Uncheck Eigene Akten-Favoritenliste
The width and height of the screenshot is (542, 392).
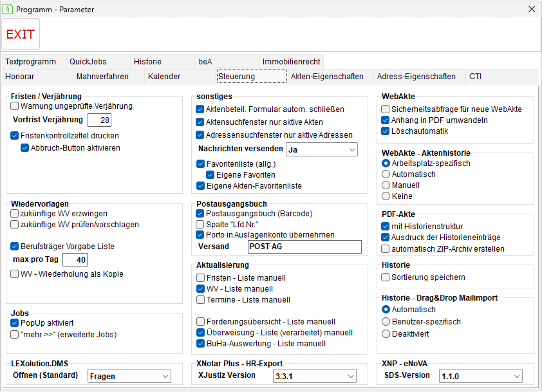tap(200, 185)
